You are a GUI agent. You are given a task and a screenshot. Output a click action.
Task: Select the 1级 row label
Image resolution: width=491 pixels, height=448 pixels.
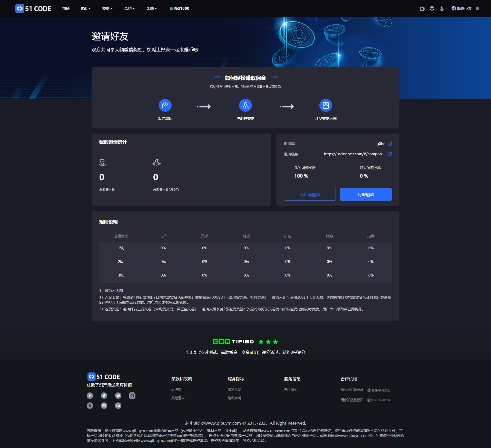121,248
